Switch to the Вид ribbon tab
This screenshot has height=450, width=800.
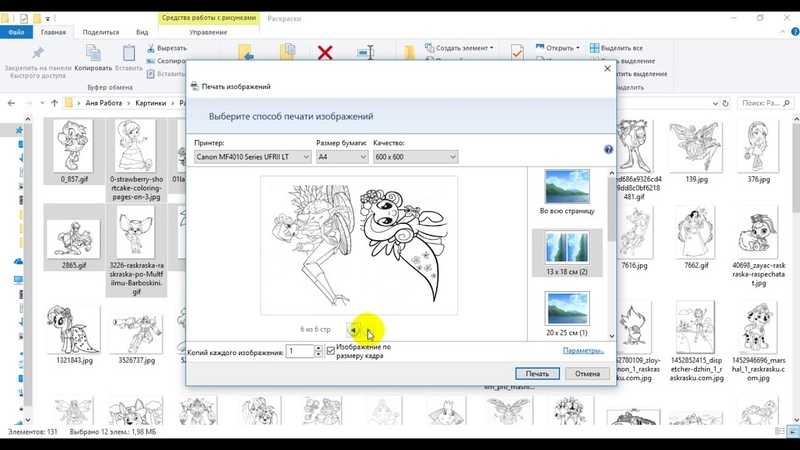[142, 32]
